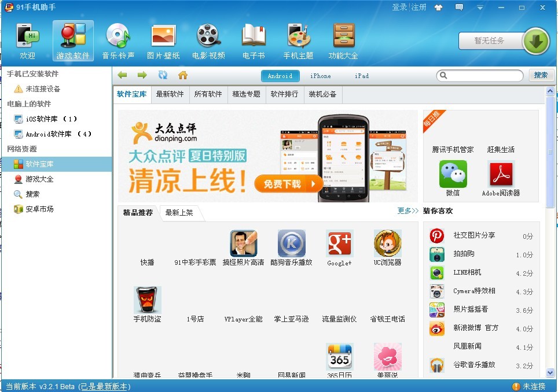Screen dimensions: 558x392
Task: Select the 所有软件 tab
Action: 208,94
